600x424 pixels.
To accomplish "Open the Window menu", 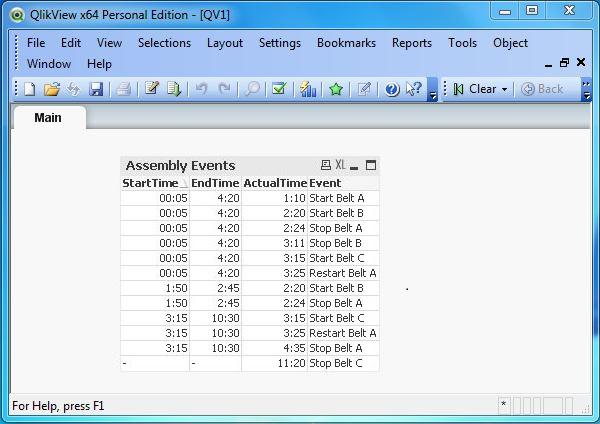I will click(x=49, y=64).
